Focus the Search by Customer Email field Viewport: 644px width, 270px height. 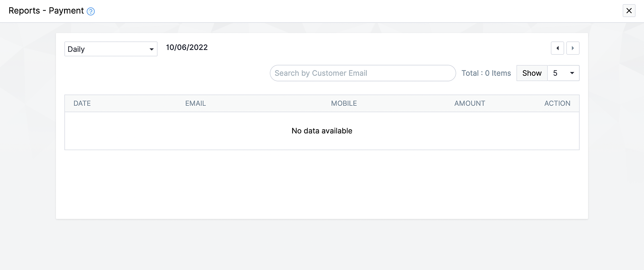pyautogui.click(x=363, y=73)
